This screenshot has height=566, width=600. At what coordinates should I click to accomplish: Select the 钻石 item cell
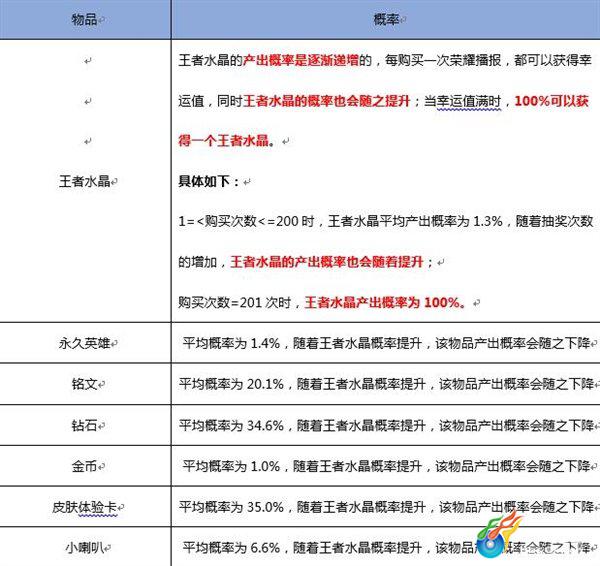tap(85, 425)
